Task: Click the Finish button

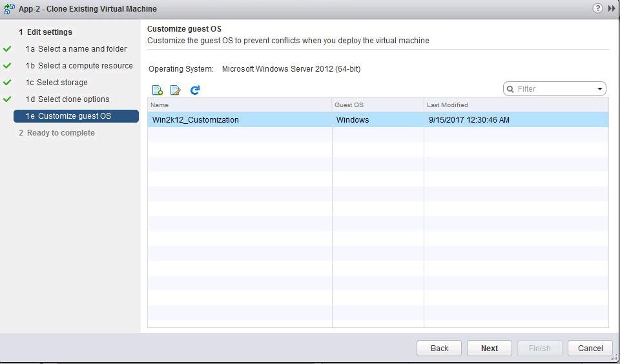Action: coord(540,349)
